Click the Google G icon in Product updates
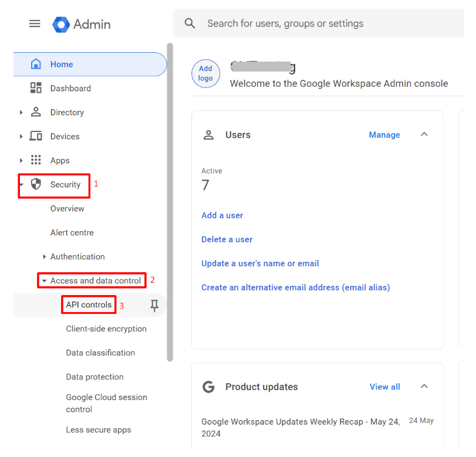Screen dimensions: 476x457 (208, 387)
